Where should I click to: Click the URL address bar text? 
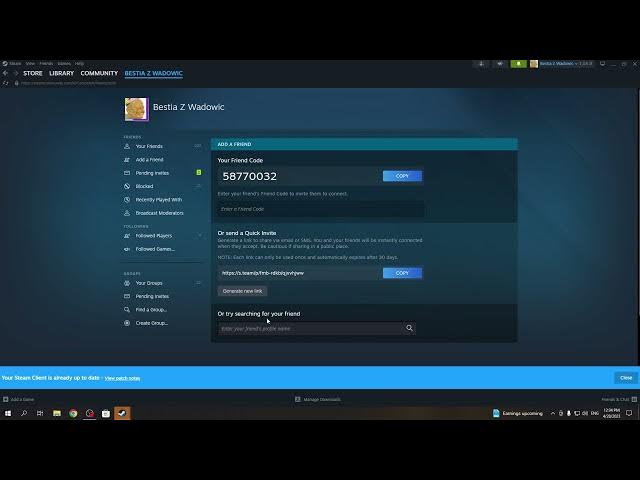coord(69,83)
